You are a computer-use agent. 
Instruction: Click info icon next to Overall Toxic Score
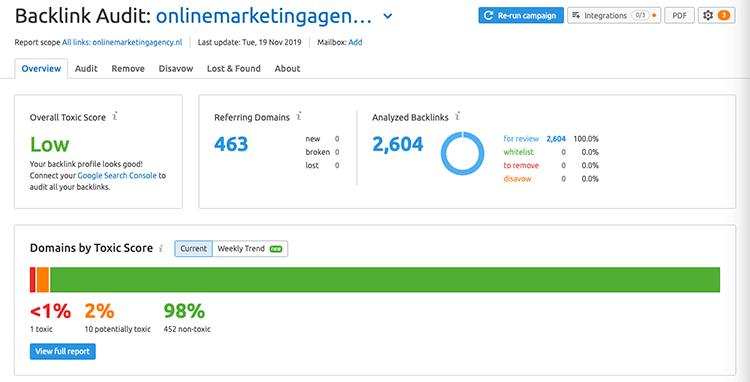click(115, 116)
